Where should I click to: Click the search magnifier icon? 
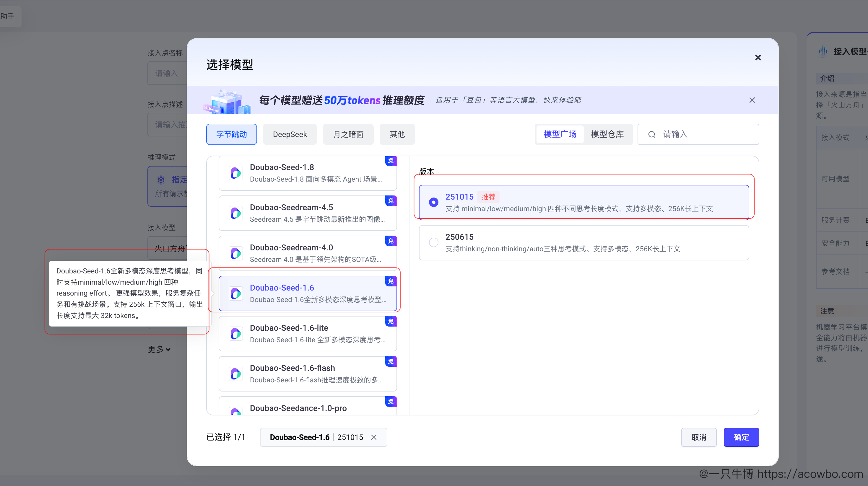[x=652, y=134]
